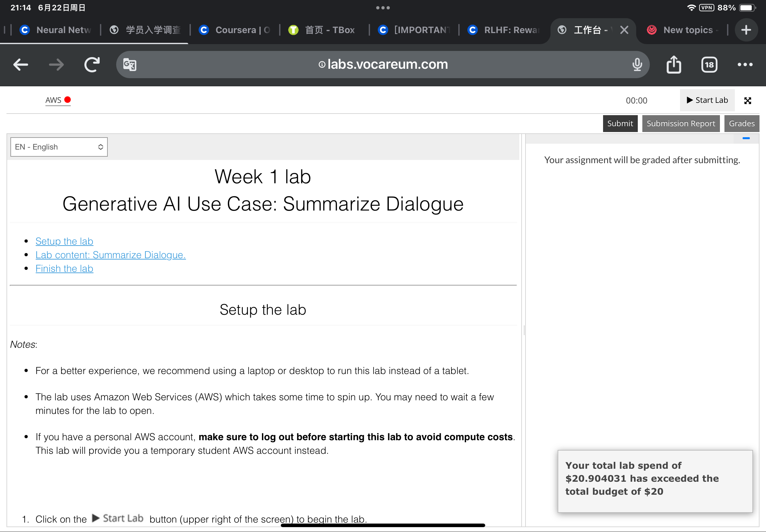Minimize the grading panel blue bar
This screenshot has height=532, width=766.
click(746, 138)
